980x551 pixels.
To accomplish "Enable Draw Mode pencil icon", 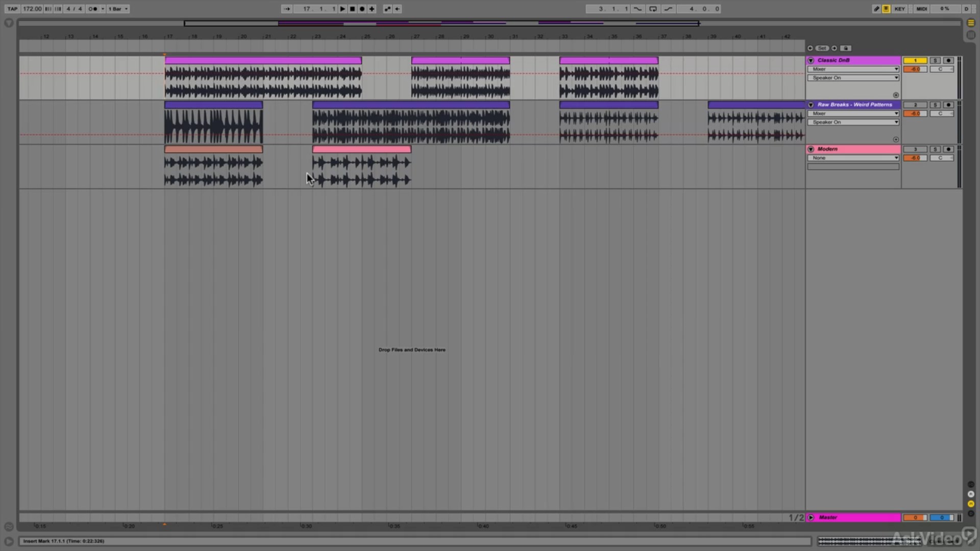I will 876,9.
